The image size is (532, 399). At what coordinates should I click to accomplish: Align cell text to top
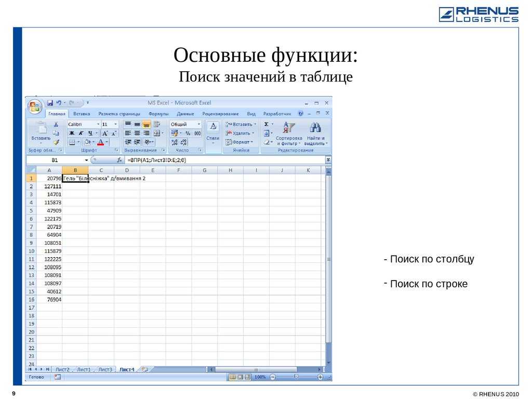pos(128,124)
